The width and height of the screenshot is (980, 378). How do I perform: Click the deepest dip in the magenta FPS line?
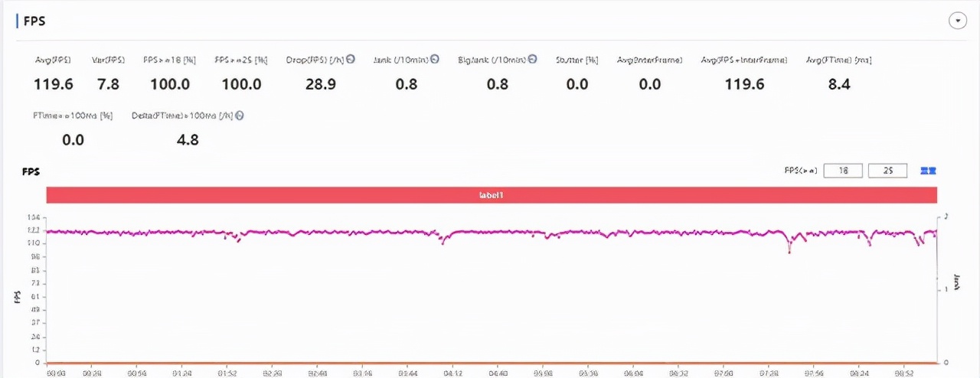point(790,250)
